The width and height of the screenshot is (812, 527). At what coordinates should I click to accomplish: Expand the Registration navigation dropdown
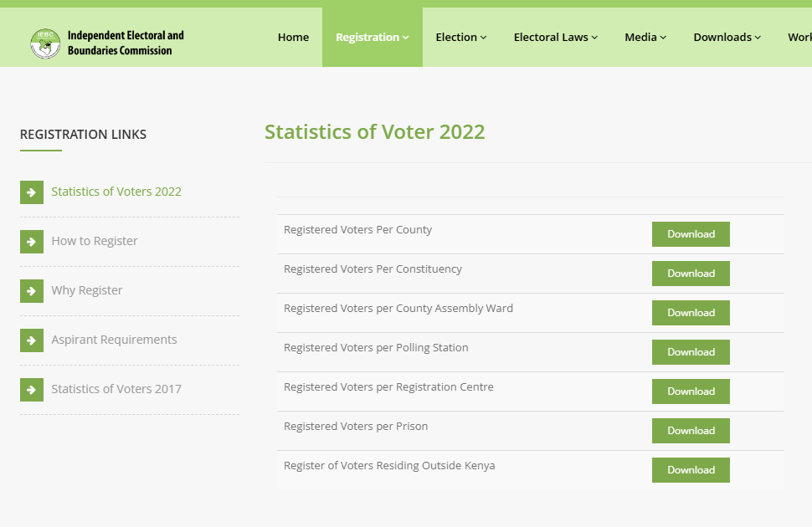coord(371,37)
